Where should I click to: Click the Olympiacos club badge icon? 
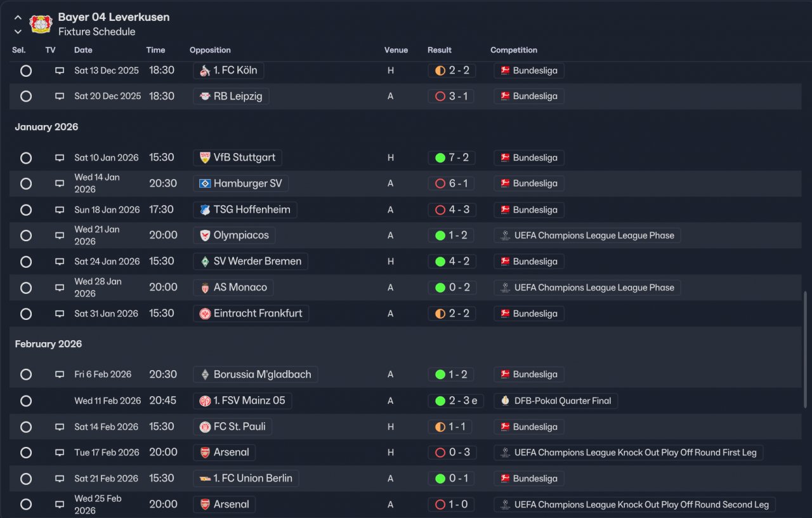click(x=205, y=236)
